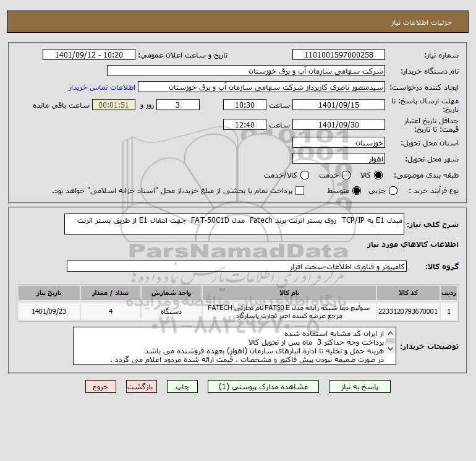Click the validity time field 12:40
The width and height of the screenshot is (476, 461).
click(245, 124)
